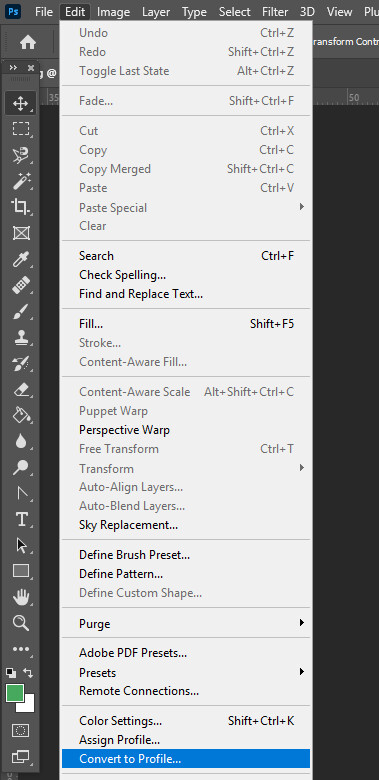
Task: Select the Brush tool
Action: (20, 312)
